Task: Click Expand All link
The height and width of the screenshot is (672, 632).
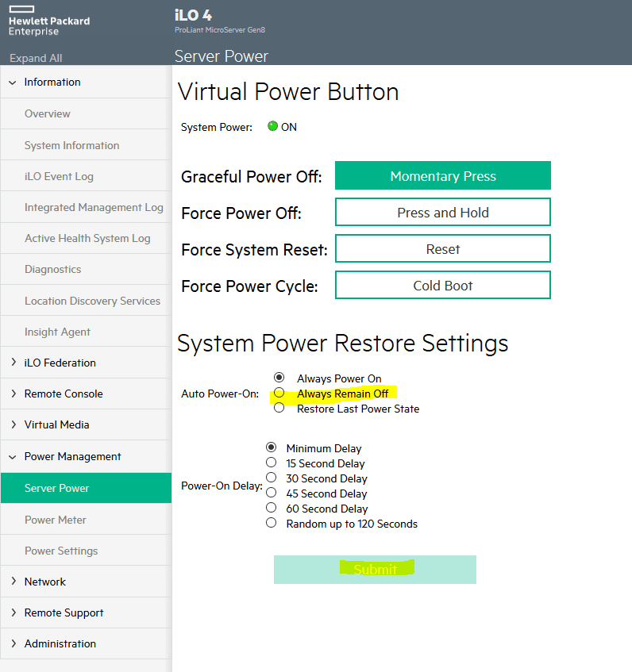Action: 36,58
